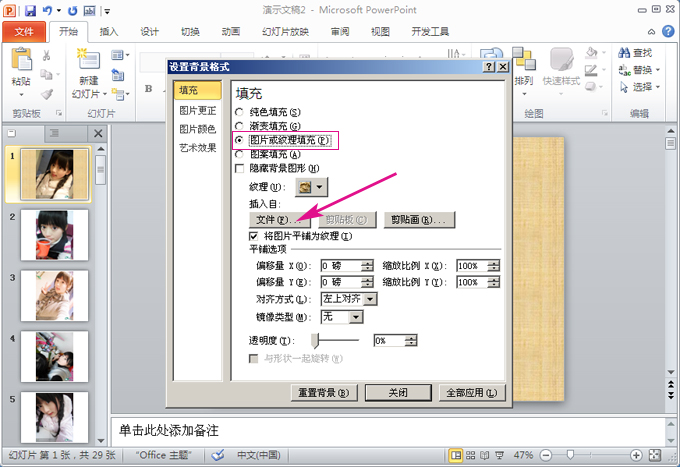Click the zoom out minus icon
Screen dimensions: 680x467
pos(546,455)
